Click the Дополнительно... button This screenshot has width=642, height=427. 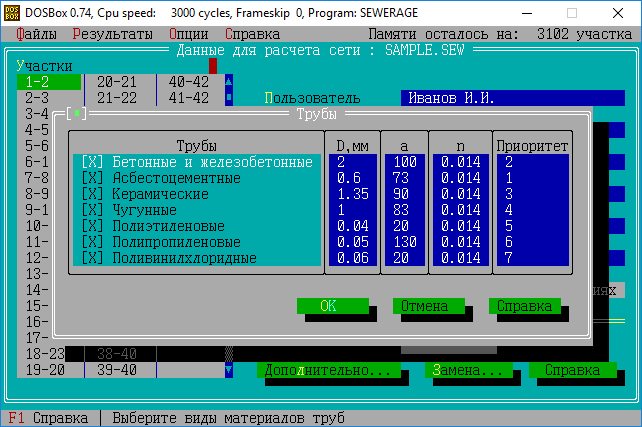327,370
